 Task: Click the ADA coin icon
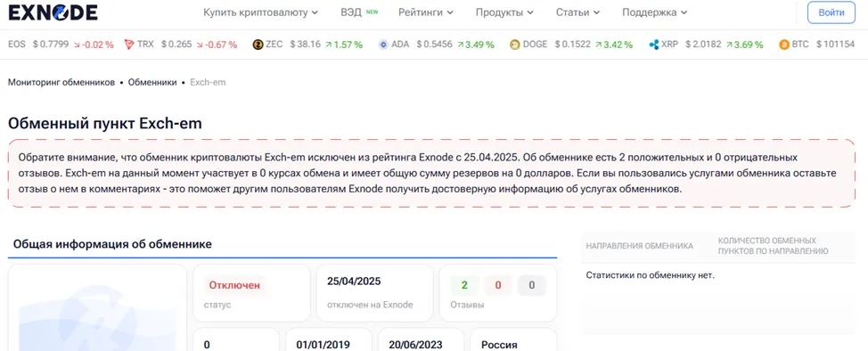[x=383, y=45]
